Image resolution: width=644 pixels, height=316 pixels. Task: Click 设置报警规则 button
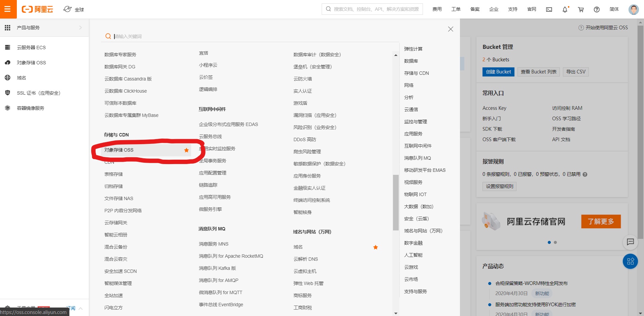pyautogui.click(x=499, y=186)
